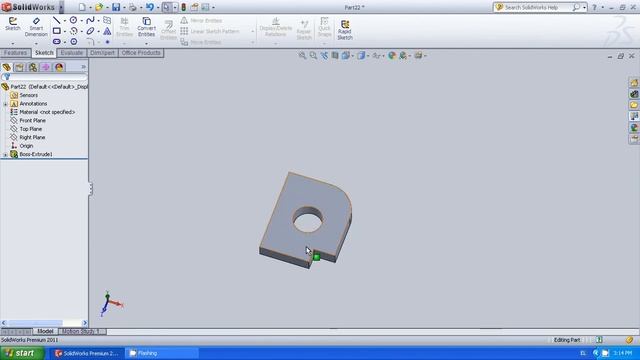Open dropdown below Sketch button
The image size is (640, 360).
click(13, 43)
